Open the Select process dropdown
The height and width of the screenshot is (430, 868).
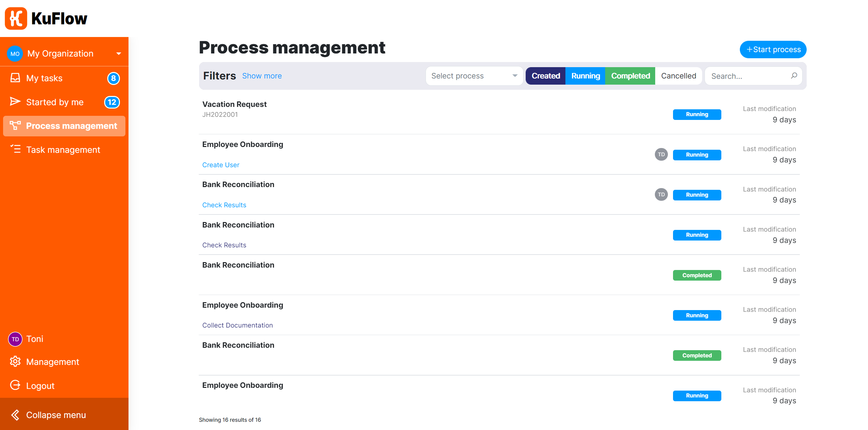[x=474, y=76]
